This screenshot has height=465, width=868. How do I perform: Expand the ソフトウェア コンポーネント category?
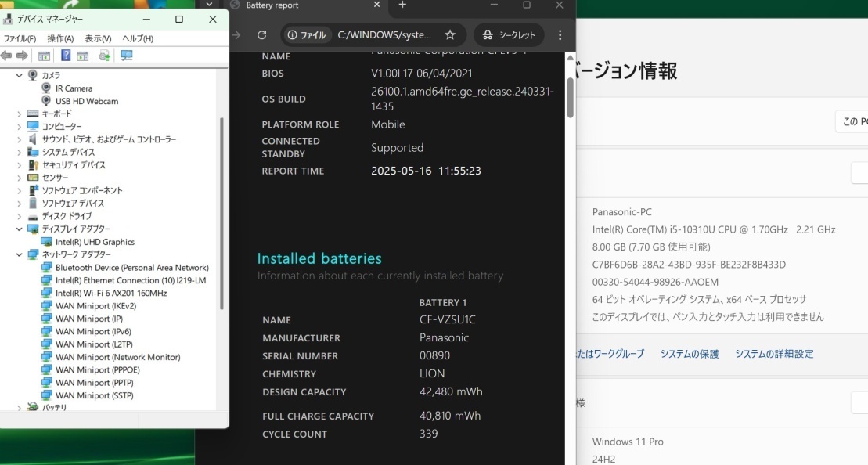[x=20, y=190]
